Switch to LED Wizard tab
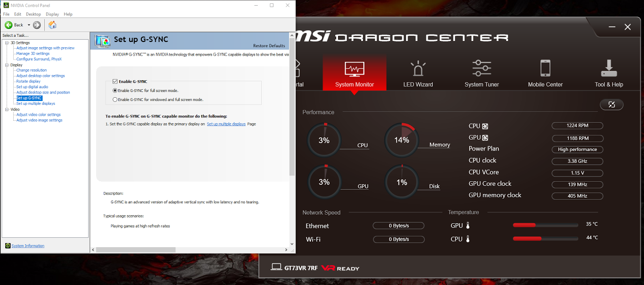 [418, 73]
